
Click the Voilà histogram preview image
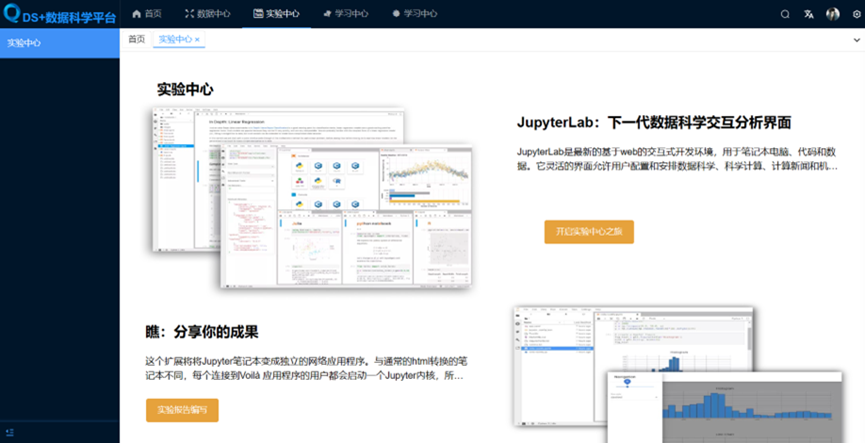pos(678,375)
